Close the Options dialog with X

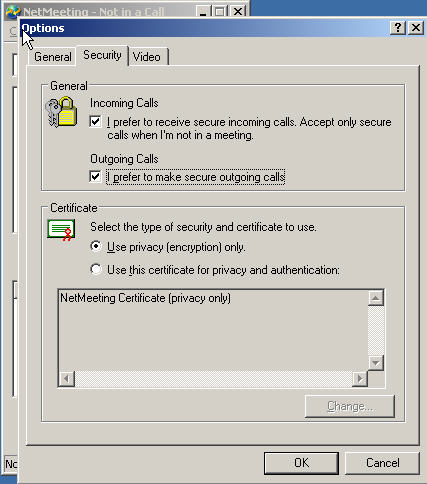click(416, 28)
